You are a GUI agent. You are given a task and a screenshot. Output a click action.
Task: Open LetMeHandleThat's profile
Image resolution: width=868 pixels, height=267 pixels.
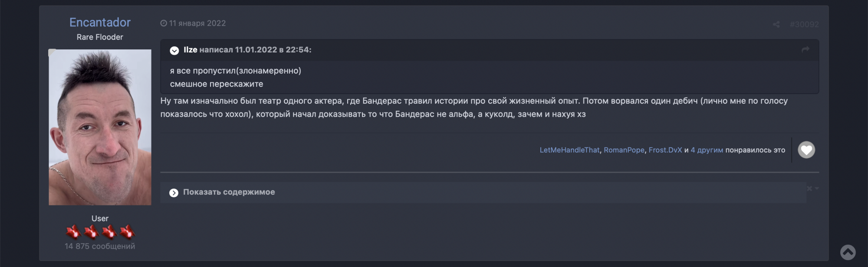tap(569, 150)
